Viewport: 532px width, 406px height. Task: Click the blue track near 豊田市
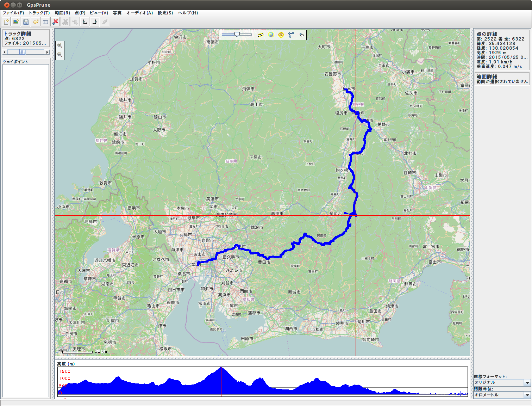point(268,258)
